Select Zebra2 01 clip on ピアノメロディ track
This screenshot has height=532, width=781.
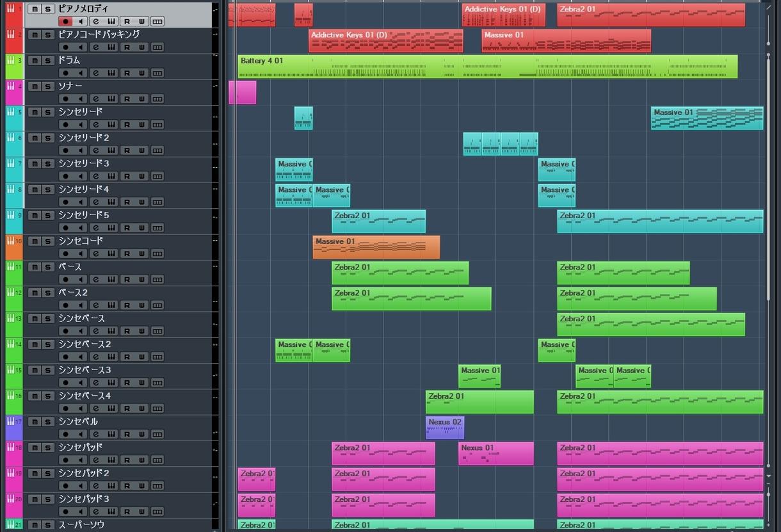point(651,15)
